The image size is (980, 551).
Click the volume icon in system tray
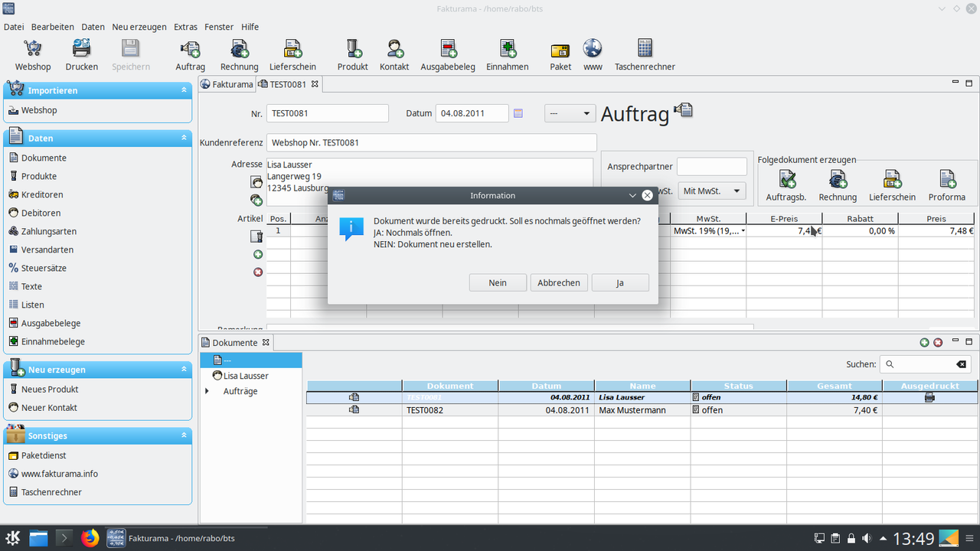point(867,538)
